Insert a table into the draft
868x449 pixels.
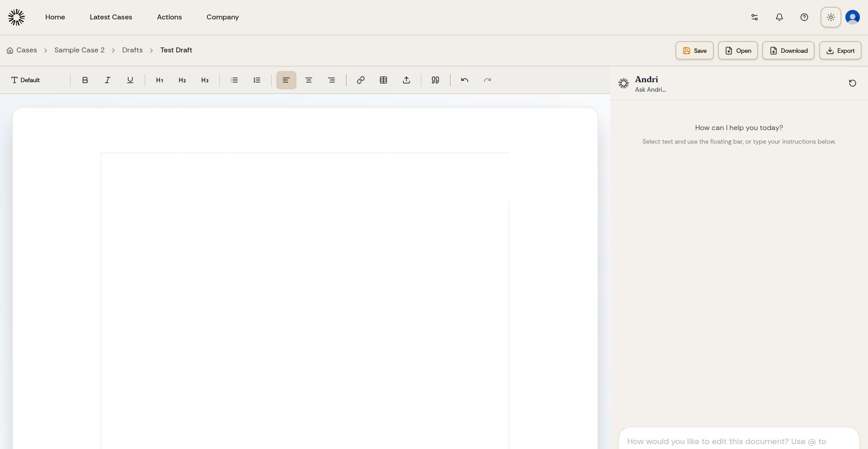pyautogui.click(x=383, y=80)
